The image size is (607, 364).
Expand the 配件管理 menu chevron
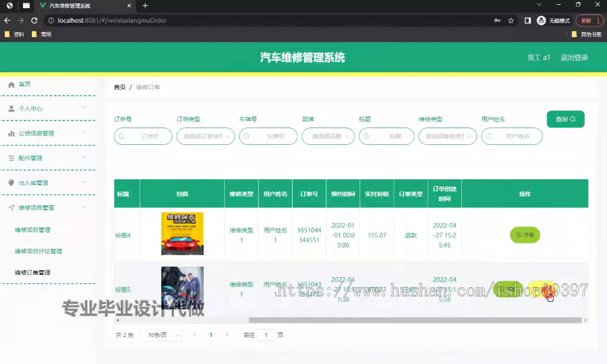click(x=84, y=158)
